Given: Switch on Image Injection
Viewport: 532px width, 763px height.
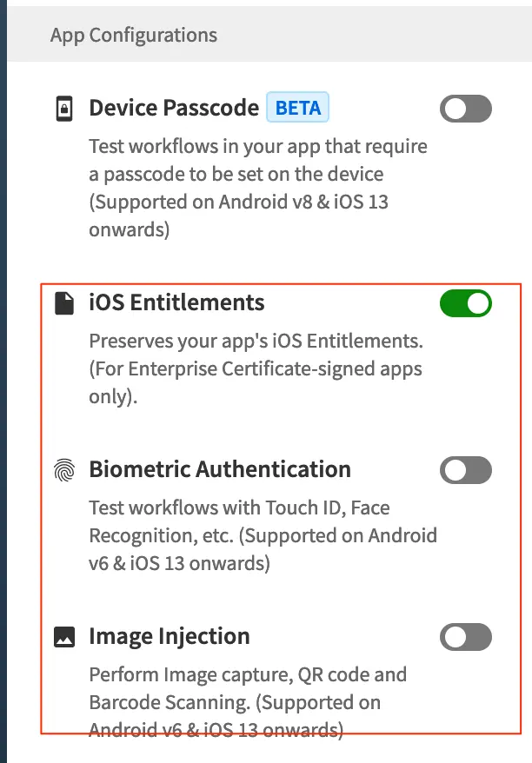Looking at the screenshot, I should pos(466,637).
